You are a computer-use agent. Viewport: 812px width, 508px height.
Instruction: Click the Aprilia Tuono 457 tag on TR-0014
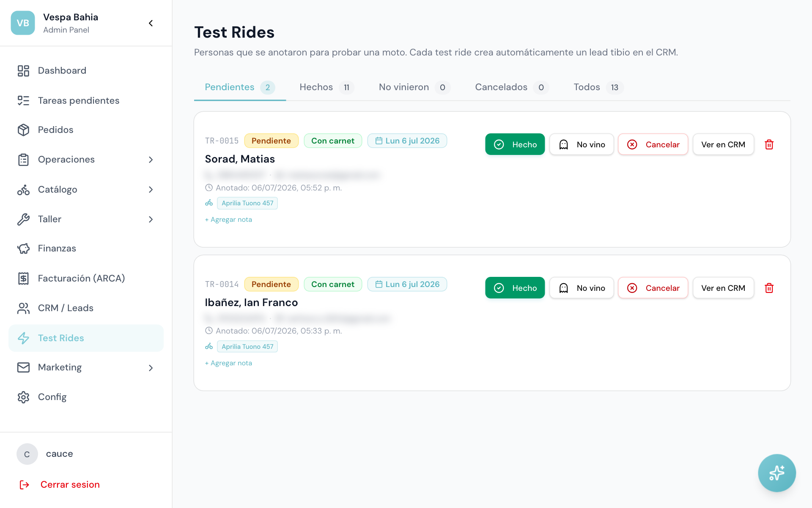pyautogui.click(x=247, y=347)
